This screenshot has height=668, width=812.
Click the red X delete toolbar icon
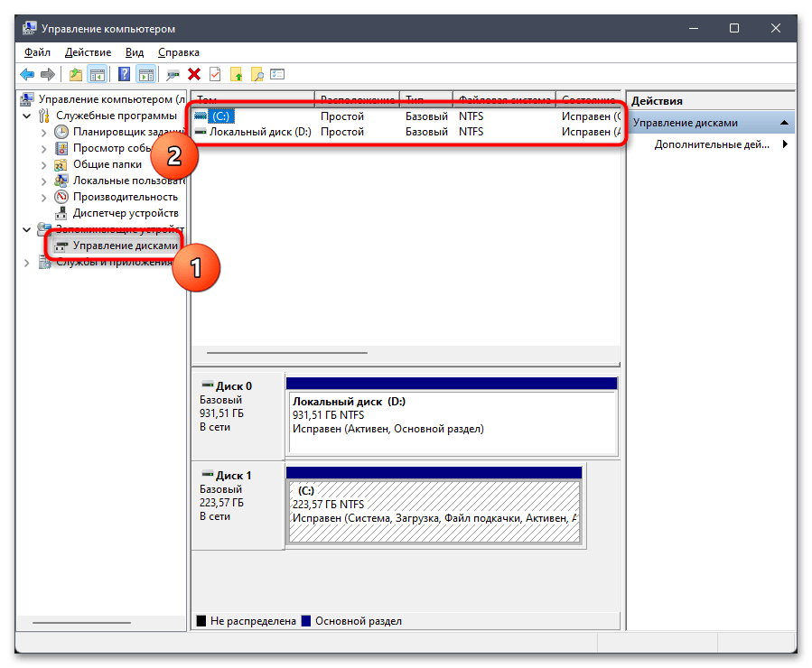[194, 75]
